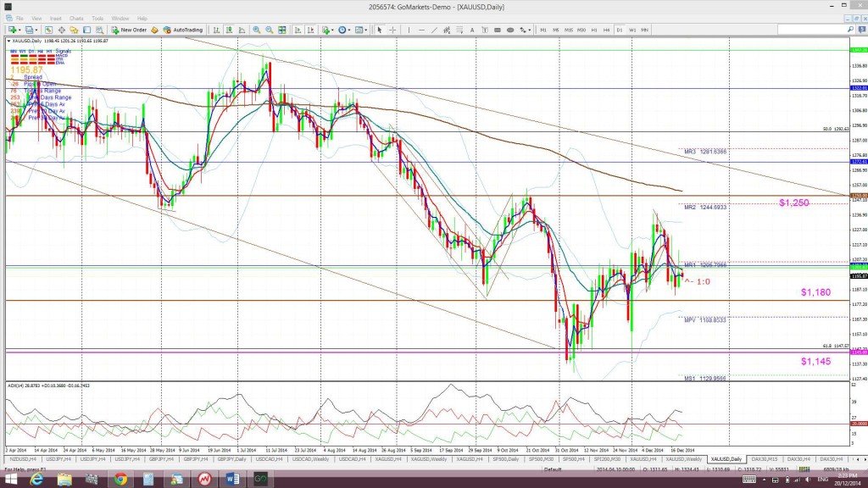Image resolution: width=868 pixels, height=488 pixels.
Task: Switch timeframe to MN
Action: (x=645, y=30)
